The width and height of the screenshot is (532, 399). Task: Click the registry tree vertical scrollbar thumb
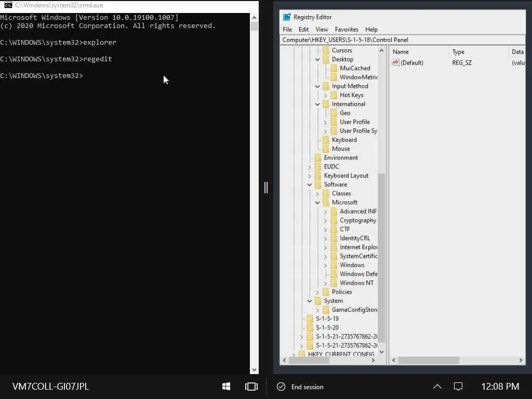pyautogui.click(x=381, y=258)
